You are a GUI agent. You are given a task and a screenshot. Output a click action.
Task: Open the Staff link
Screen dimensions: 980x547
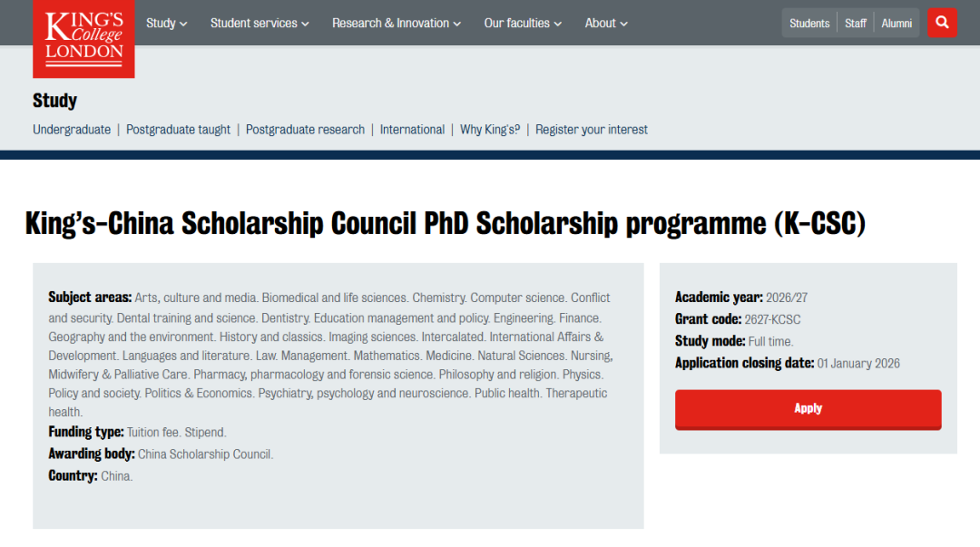pyautogui.click(x=856, y=24)
